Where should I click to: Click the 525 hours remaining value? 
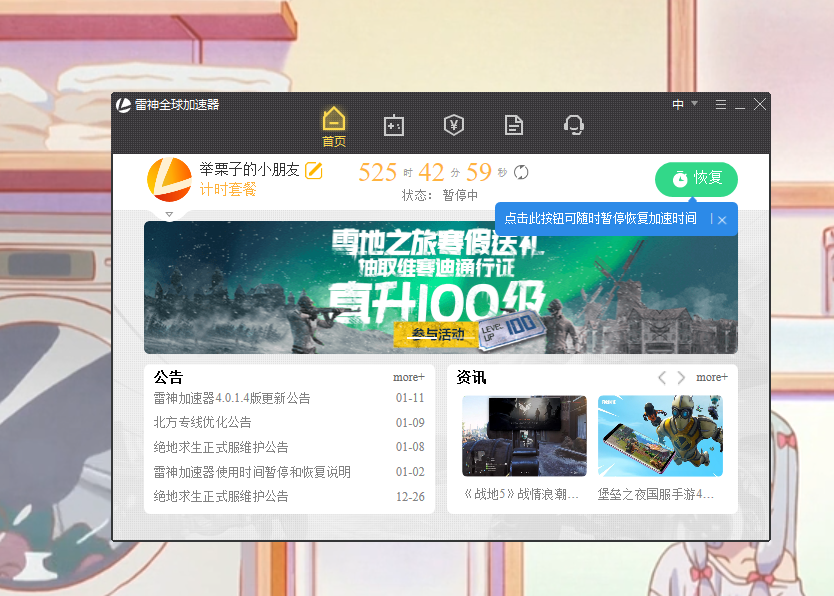tap(378, 172)
